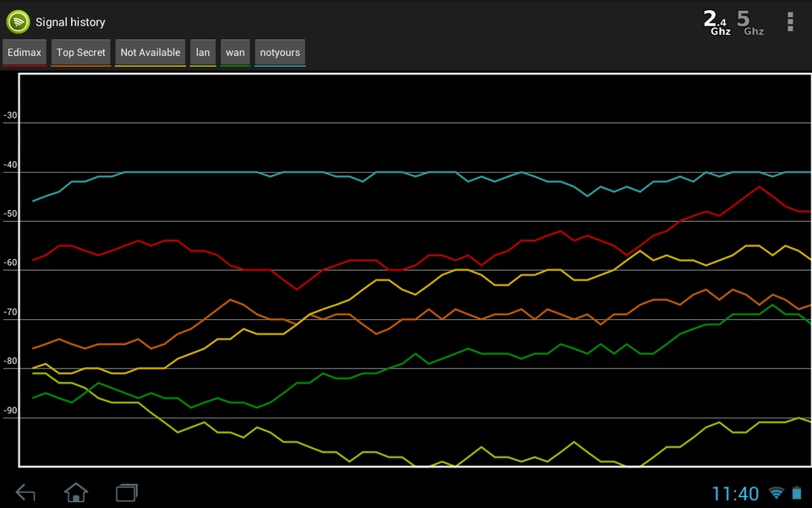Tap the Wi-Fi status icon
This screenshot has height=508, width=812.
[776, 493]
